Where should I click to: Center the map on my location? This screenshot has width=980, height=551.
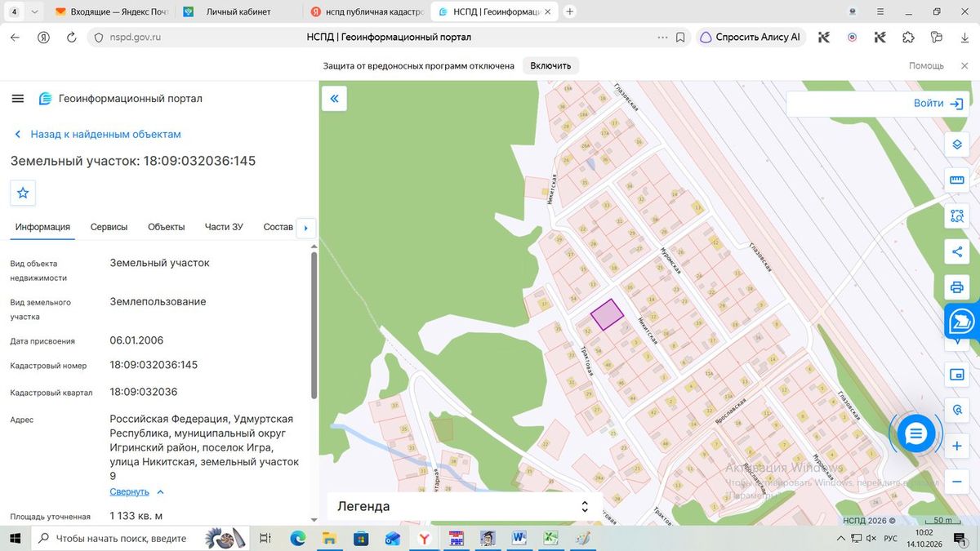(x=957, y=409)
